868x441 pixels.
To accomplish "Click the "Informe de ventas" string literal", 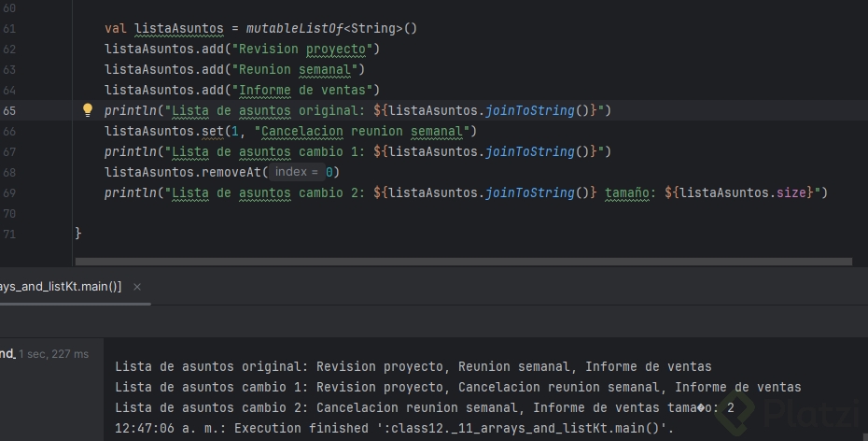I will point(298,90).
